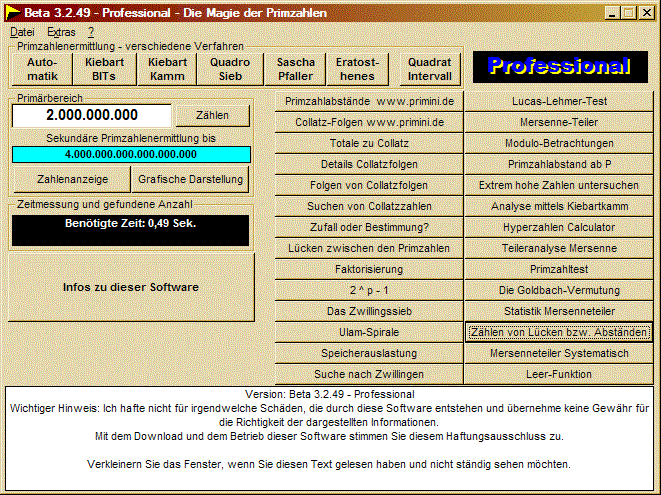Open Mersenneteiler Systematisch
The image size is (661, 495).
pyautogui.click(x=559, y=353)
